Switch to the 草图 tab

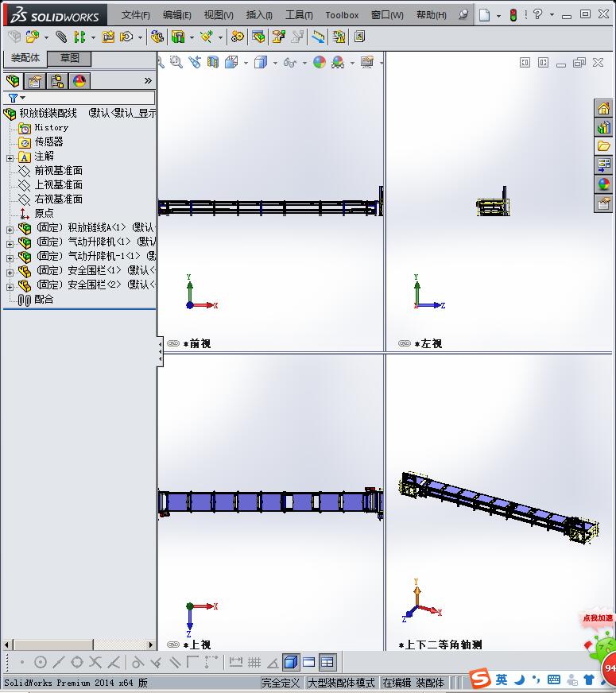coord(69,58)
